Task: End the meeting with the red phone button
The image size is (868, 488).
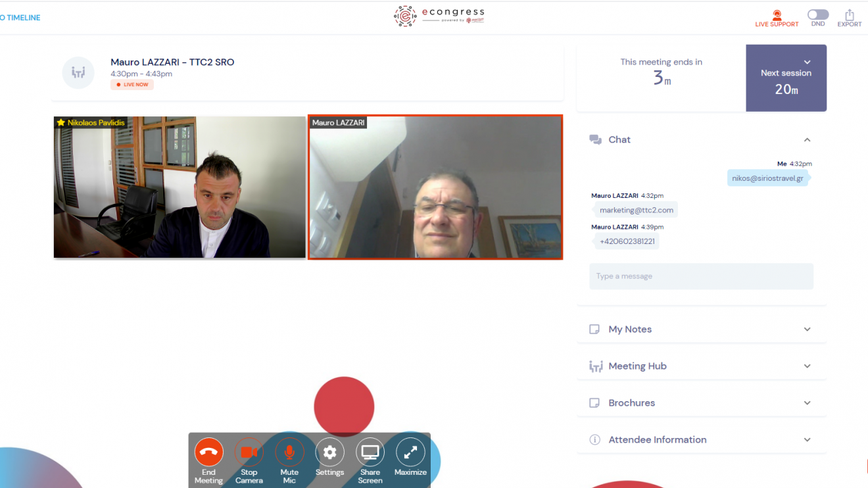Action: tap(208, 452)
